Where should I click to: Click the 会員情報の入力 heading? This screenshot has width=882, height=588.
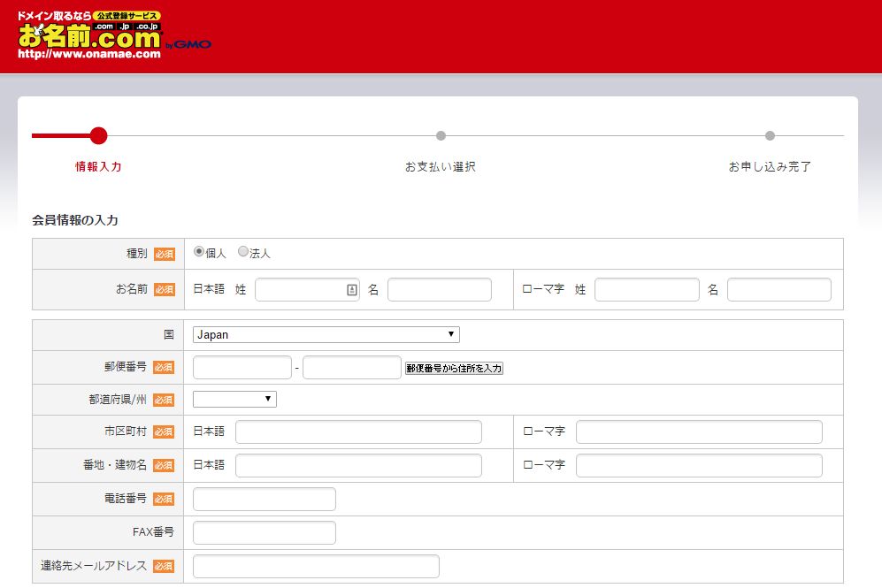[x=75, y=220]
